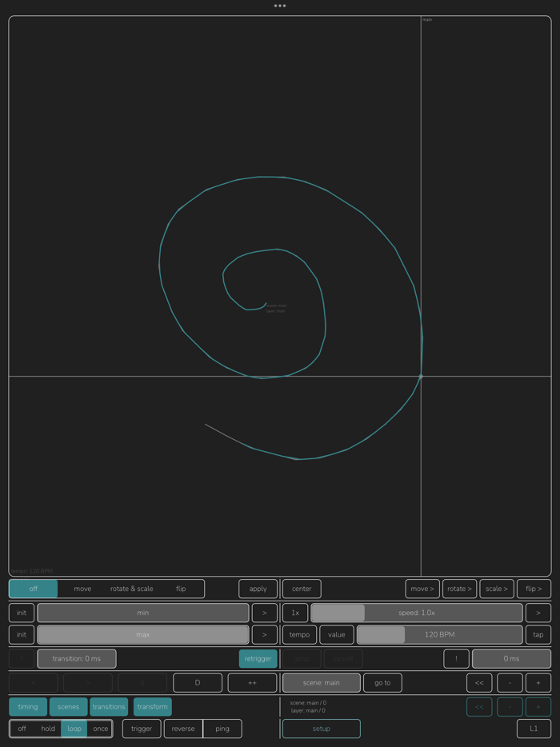Click the apply button
Screen dimensions: 560x747
click(x=258, y=589)
